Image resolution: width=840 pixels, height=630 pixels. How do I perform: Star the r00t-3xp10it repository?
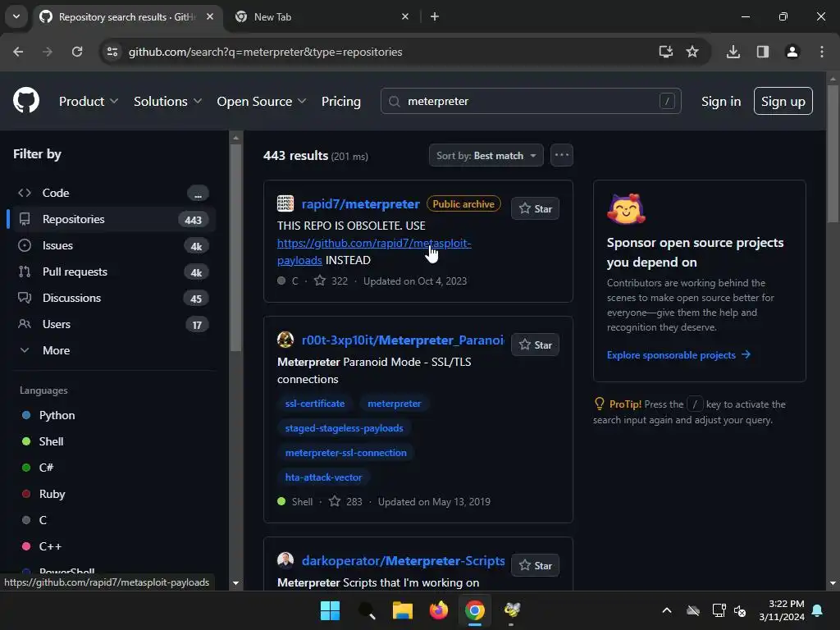[535, 345]
